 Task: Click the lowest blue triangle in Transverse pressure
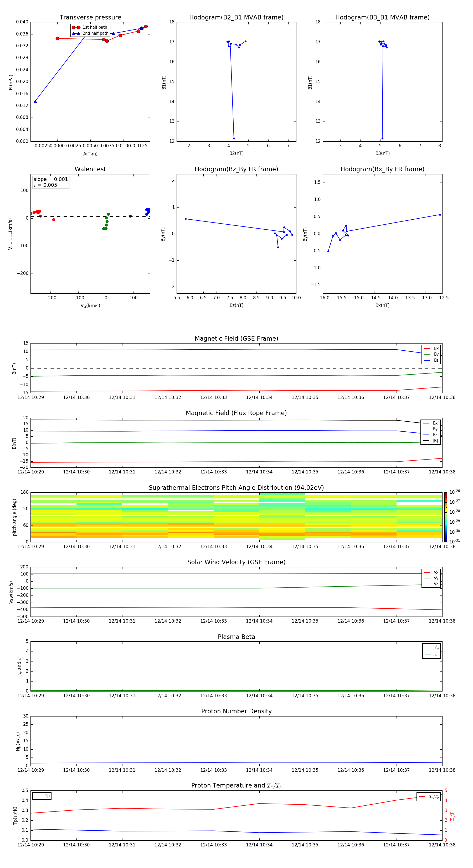35,102
